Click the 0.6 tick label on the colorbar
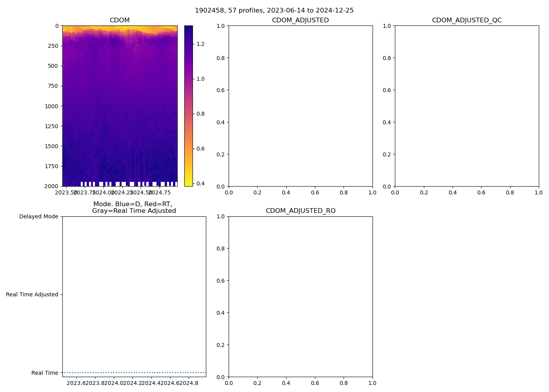Viewport: 549px width, 392px height. pos(200,149)
